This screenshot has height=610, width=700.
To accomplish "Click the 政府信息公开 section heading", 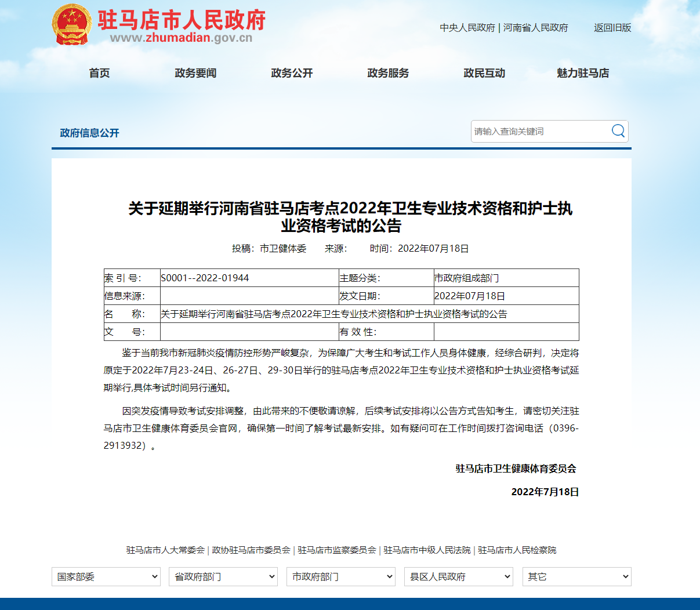I will tap(89, 133).
